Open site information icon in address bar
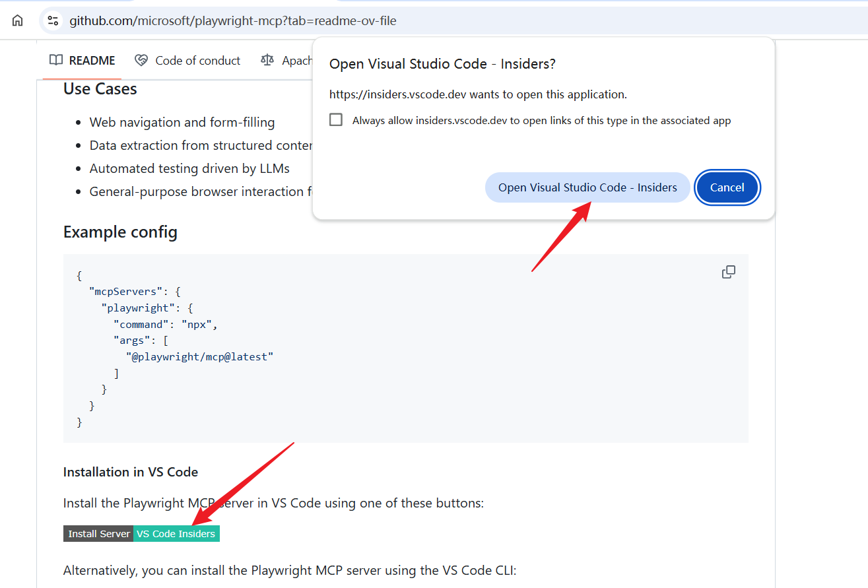The height and width of the screenshot is (588, 868). (53, 20)
